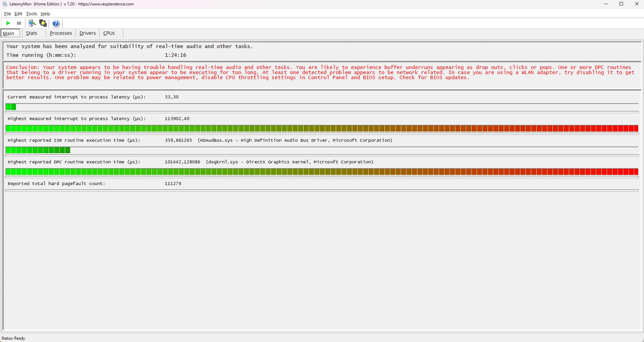Click the dxgkrnl.sys driver description text
The image size is (644, 342).
290,162
